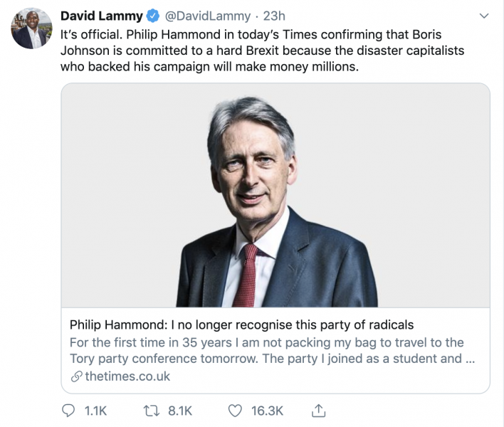Image resolution: width=504 pixels, height=427 pixels.
Task: Click the David Lammy display name
Action: [x=102, y=16]
